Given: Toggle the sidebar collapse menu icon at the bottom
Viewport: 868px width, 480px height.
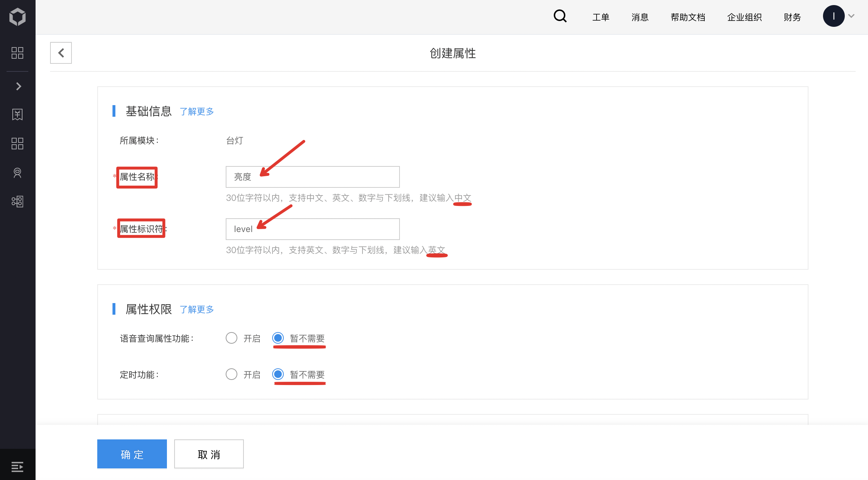Looking at the screenshot, I should (17, 467).
